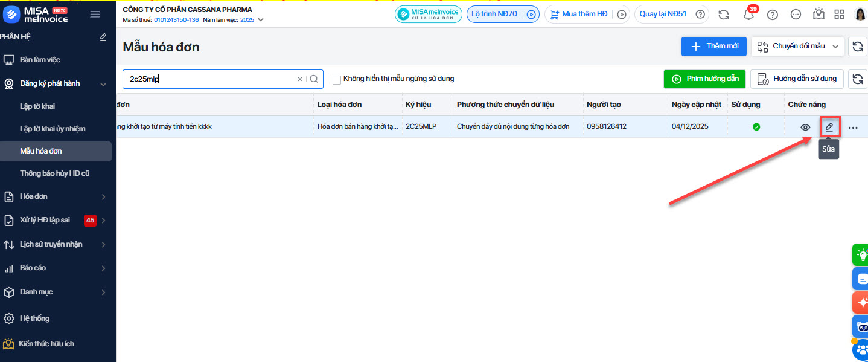
Task: Click the magnifier search icon
Action: 314,79
